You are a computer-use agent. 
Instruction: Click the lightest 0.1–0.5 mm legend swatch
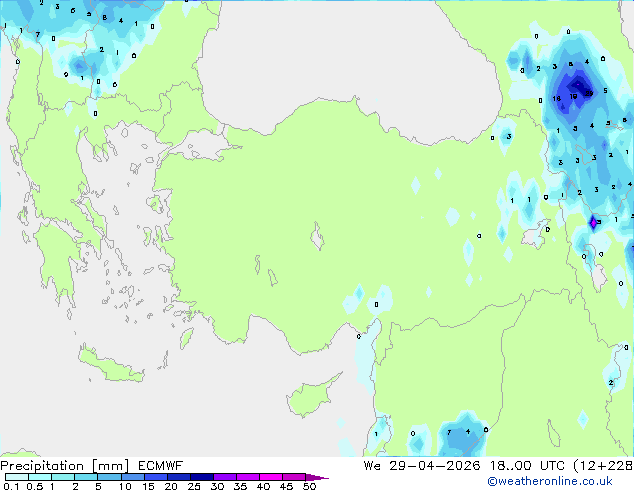pyautogui.click(x=17, y=477)
